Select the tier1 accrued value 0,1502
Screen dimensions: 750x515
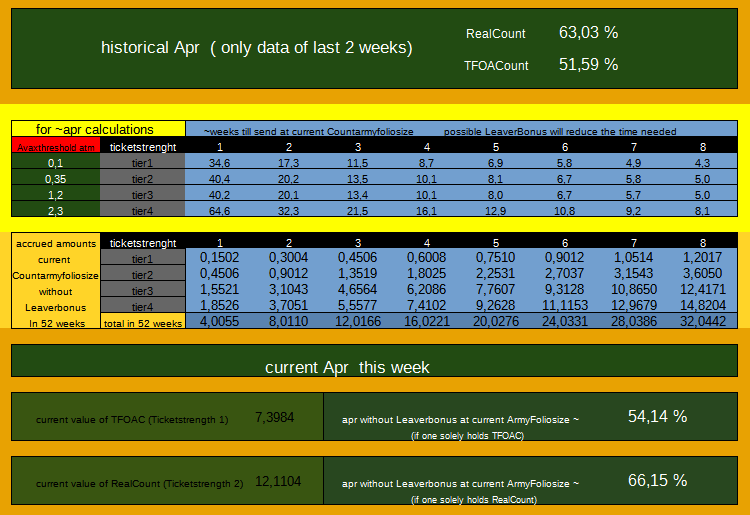coord(220,258)
